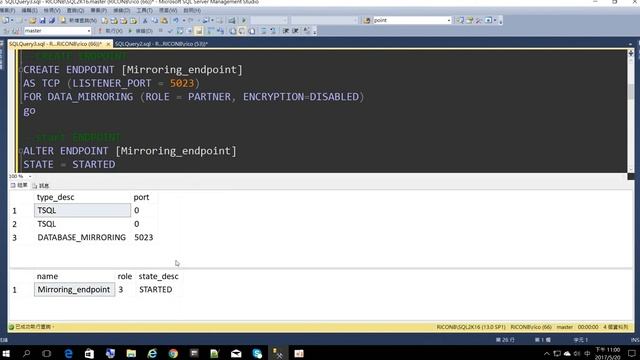
Task: Open Chrome from the taskbar
Action: click(x=173, y=353)
